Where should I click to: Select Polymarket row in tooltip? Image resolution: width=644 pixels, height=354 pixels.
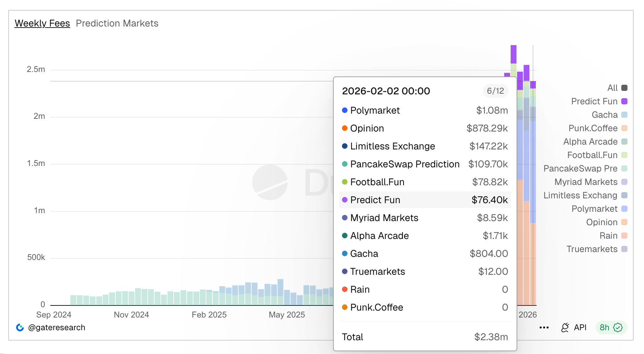tap(425, 110)
